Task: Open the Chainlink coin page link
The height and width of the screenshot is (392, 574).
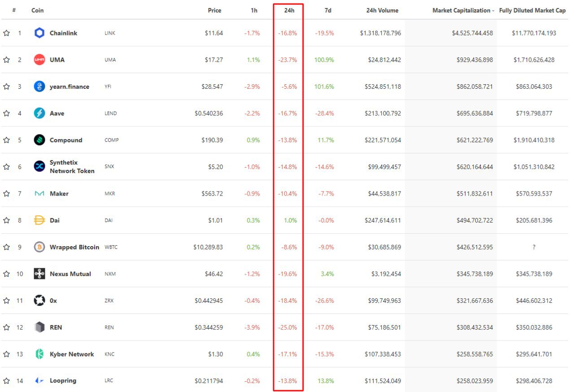Action: click(63, 33)
